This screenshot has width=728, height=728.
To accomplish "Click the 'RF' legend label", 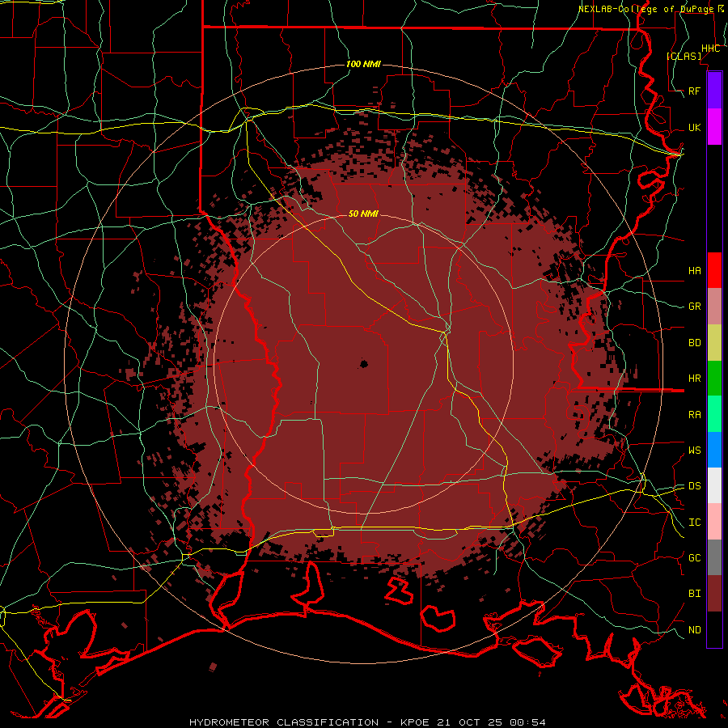I will coord(694,91).
